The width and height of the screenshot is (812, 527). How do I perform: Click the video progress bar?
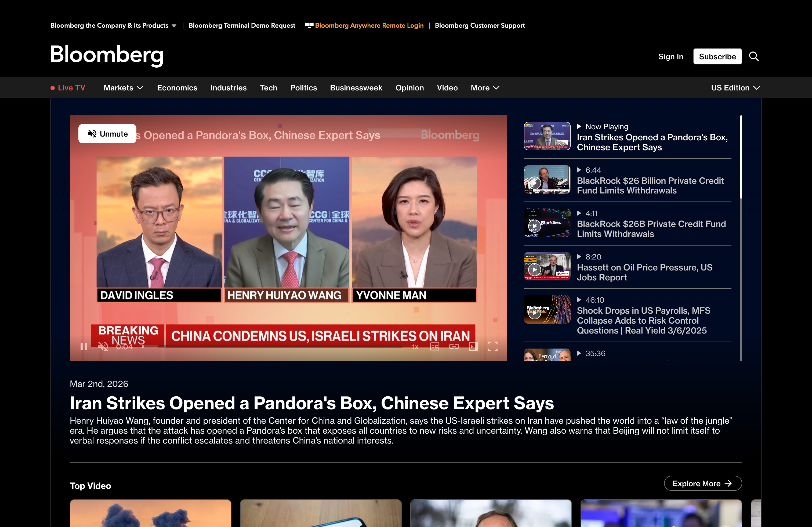click(273, 347)
